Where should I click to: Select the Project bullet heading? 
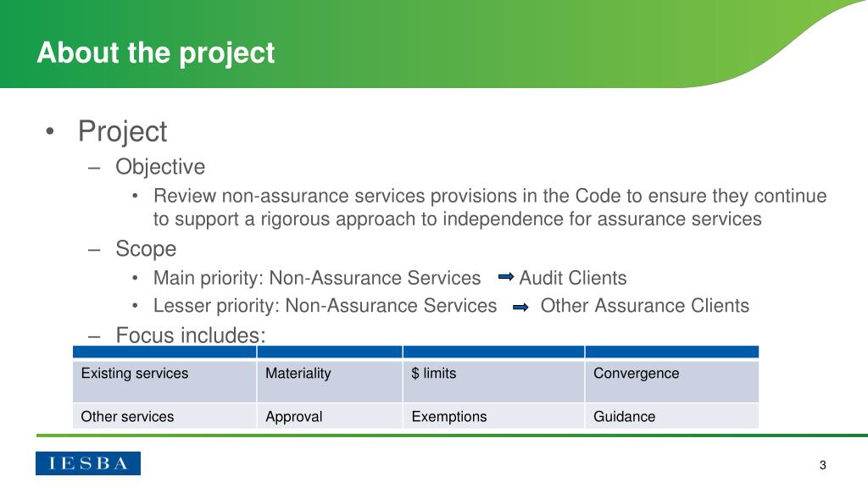(x=122, y=131)
